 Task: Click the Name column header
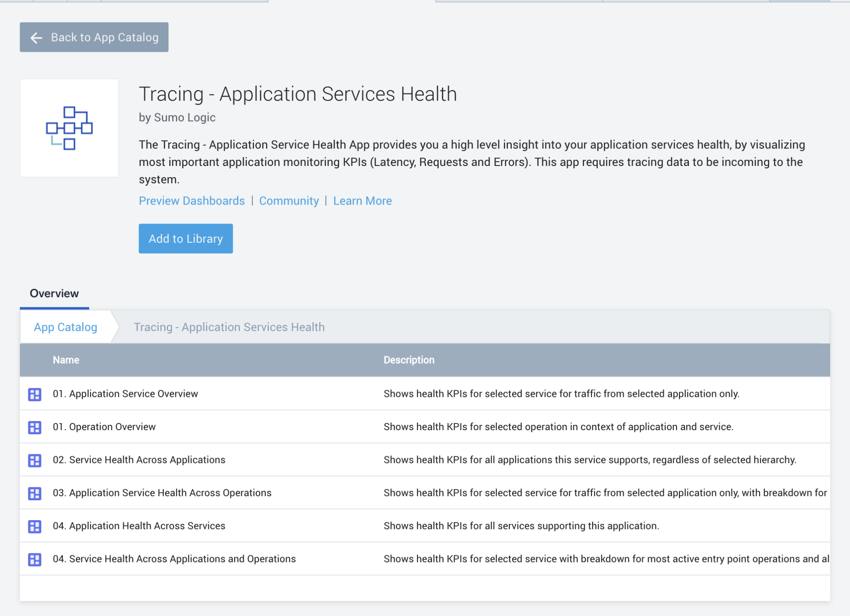(x=66, y=360)
